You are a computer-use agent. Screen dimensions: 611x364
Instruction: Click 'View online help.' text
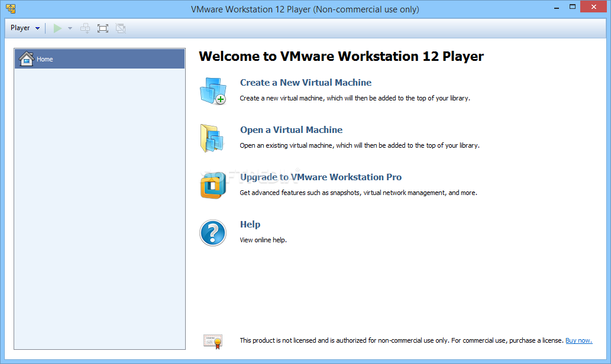tap(263, 240)
